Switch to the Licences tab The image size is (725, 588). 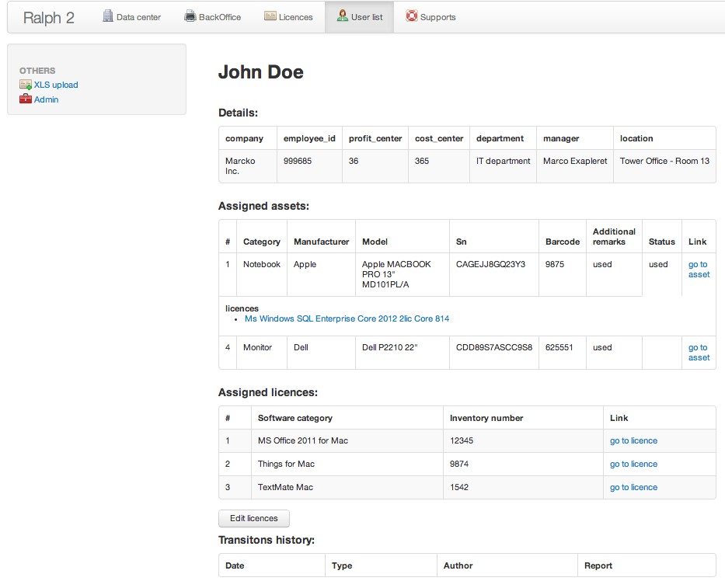tap(295, 17)
